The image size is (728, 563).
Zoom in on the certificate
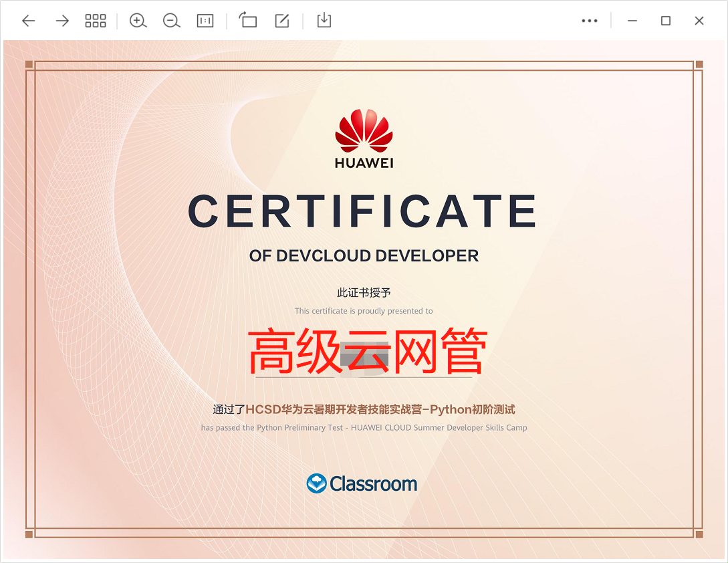[x=138, y=21]
